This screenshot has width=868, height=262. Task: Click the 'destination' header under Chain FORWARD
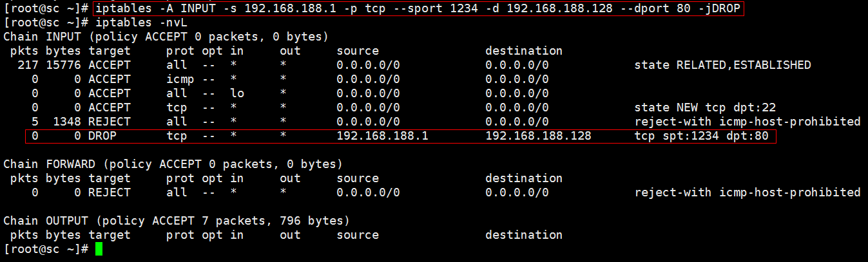tap(524, 178)
